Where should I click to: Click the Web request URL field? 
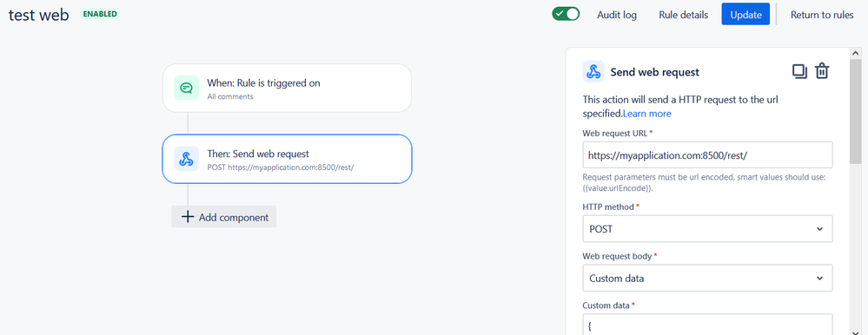tap(707, 154)
